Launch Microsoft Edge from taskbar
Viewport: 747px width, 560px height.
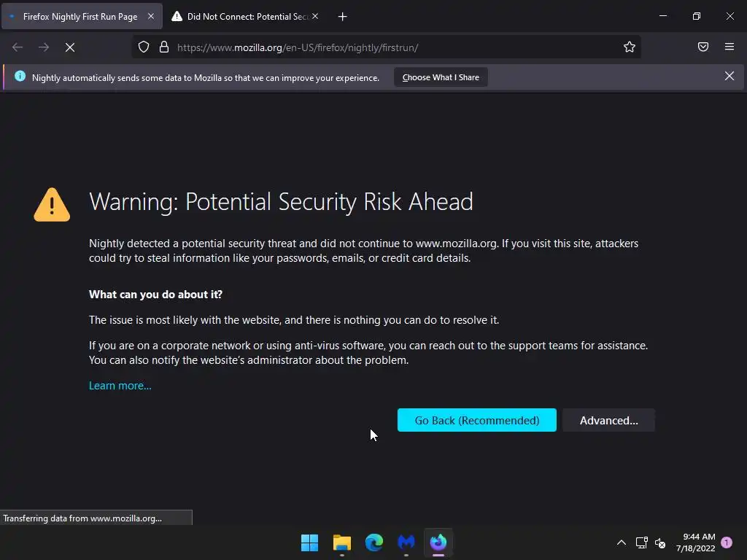click(374, 542)
